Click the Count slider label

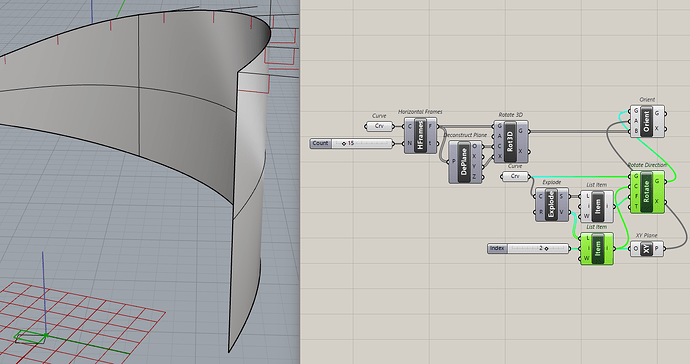click(320, 143)
